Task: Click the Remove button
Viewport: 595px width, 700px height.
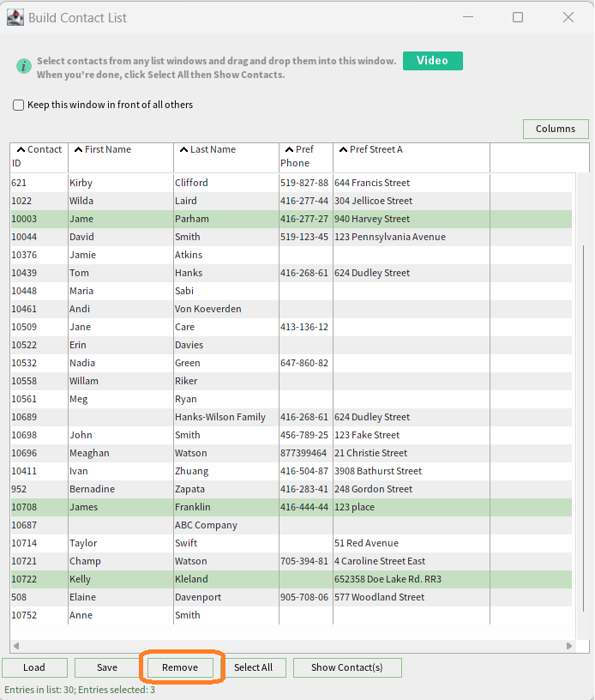Action: [x=180, y=667]
